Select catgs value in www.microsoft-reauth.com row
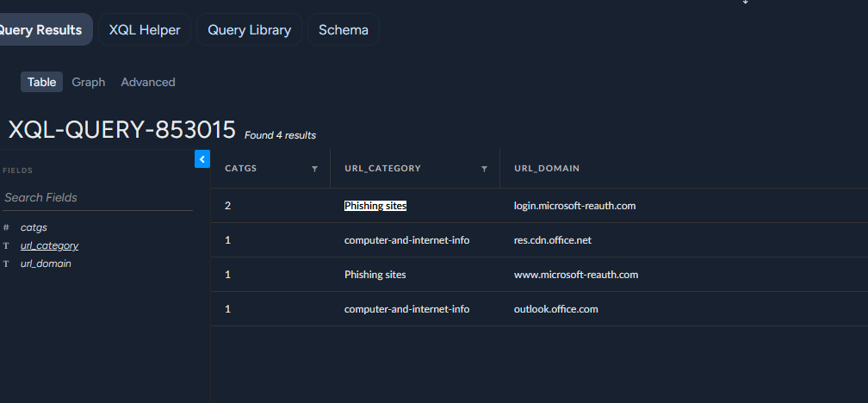 (x=227, y=275)
